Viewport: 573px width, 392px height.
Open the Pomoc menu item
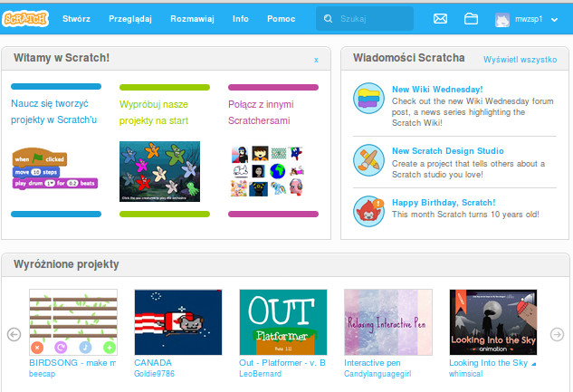tap(281, 19)
